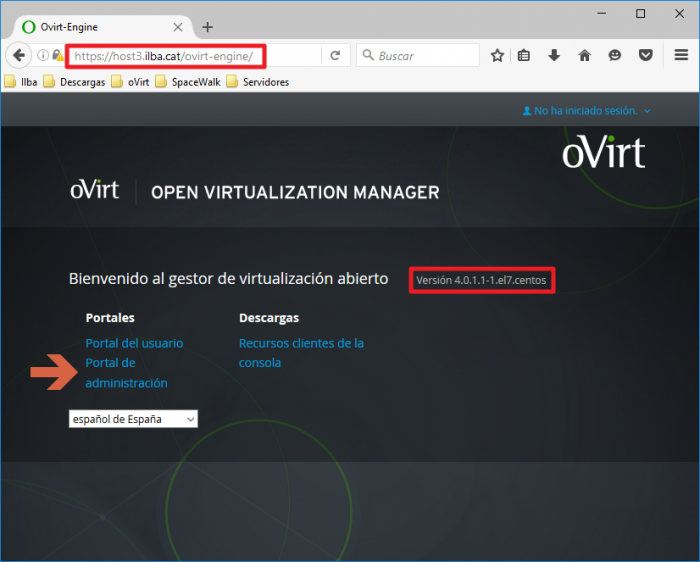Go back with the browser back arrow
Screen dimensions: 700x562
[x=19, y=55]
